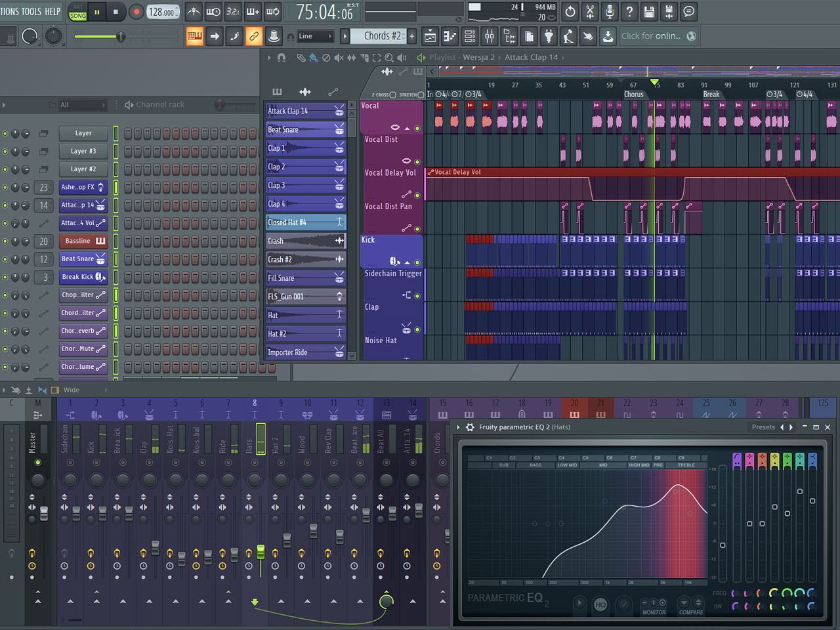Screen dimensions: 840x630
Task: Open the HELP menu
Action: (52, 12)
